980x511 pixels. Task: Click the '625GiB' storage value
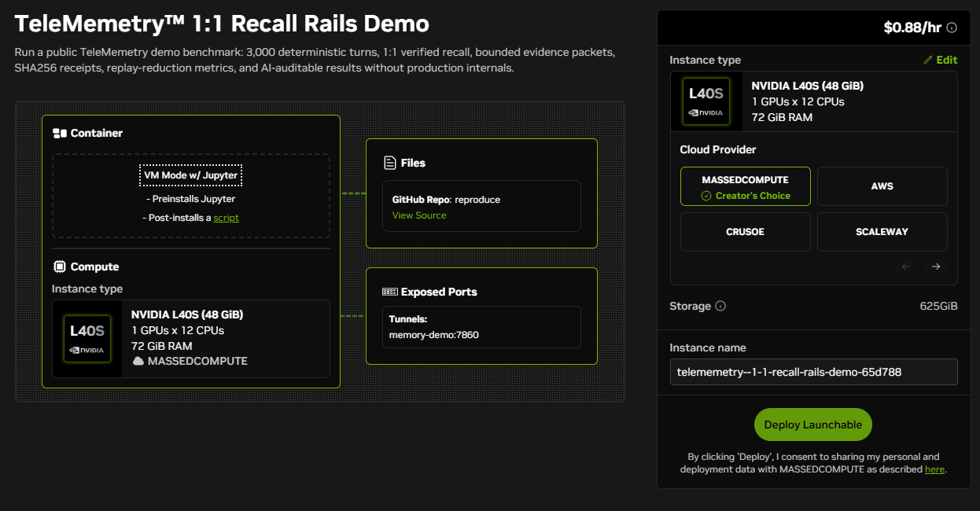939,306
